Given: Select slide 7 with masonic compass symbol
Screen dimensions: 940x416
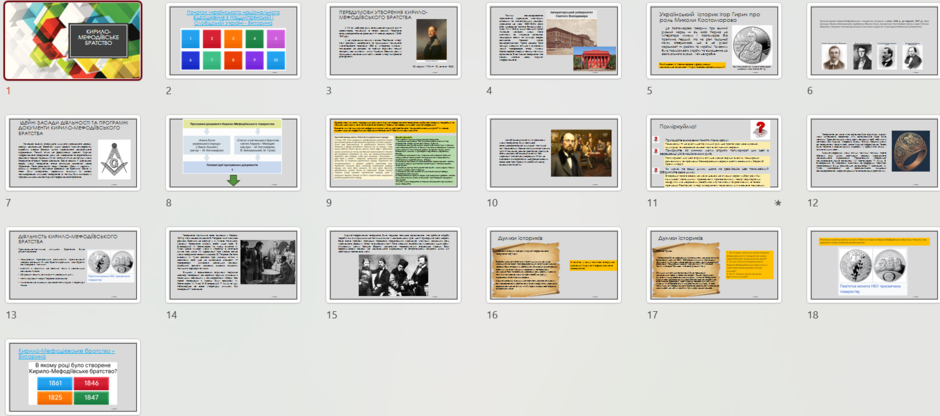Looking at the screenshot, I should click(x=73, y=153).
